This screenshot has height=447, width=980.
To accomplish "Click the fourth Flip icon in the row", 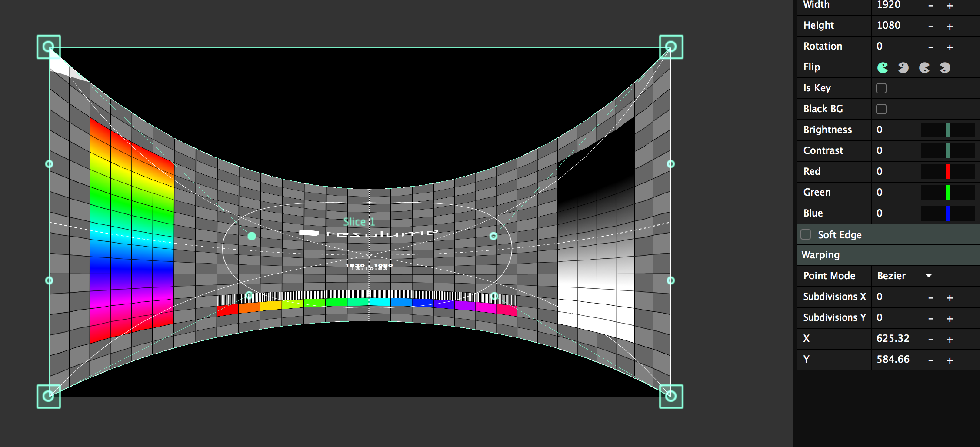I will pos(945,67).
